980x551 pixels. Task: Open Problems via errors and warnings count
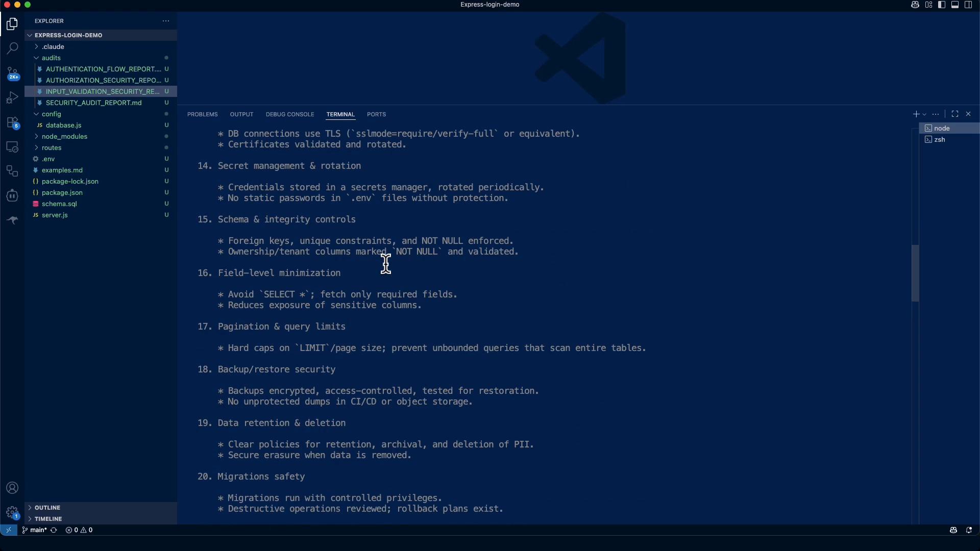(x=79, y=530)
